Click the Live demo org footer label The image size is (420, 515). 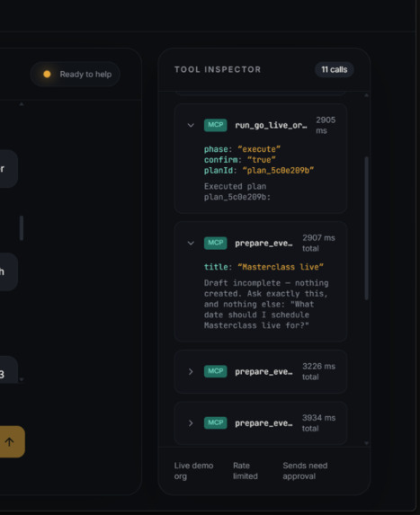tap(193, 471)
